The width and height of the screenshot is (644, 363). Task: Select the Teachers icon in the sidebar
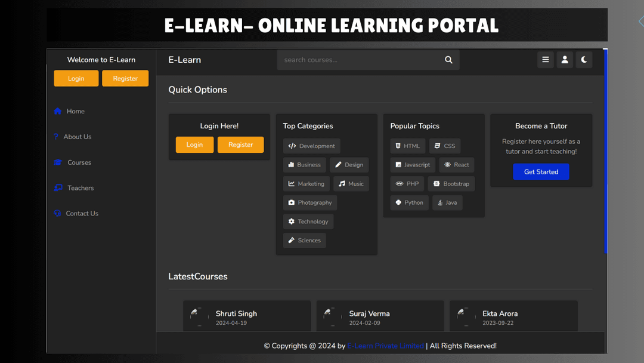[57, 187]
